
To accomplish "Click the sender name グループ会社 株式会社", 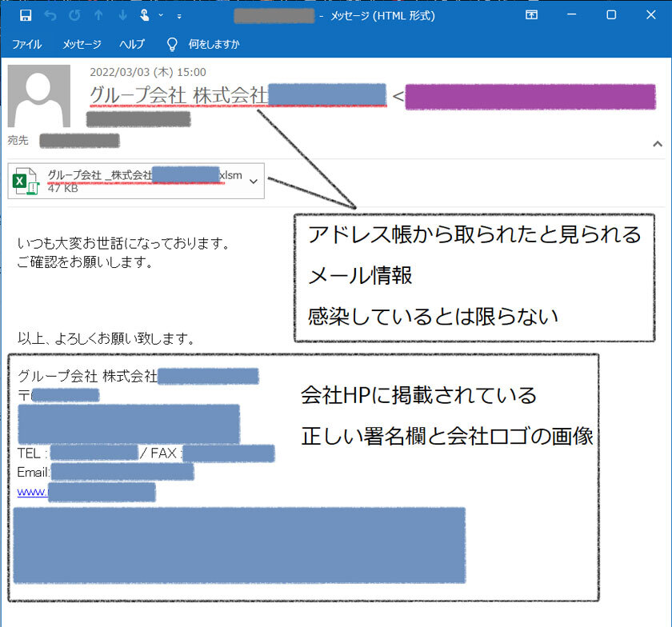I will click(x=178, y=95).
